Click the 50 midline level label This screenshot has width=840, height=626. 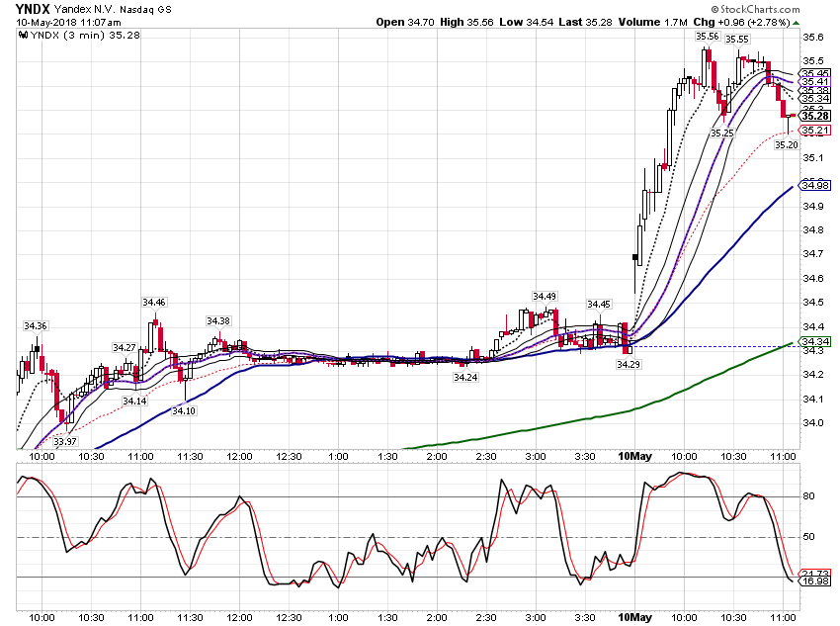point(809,536)
